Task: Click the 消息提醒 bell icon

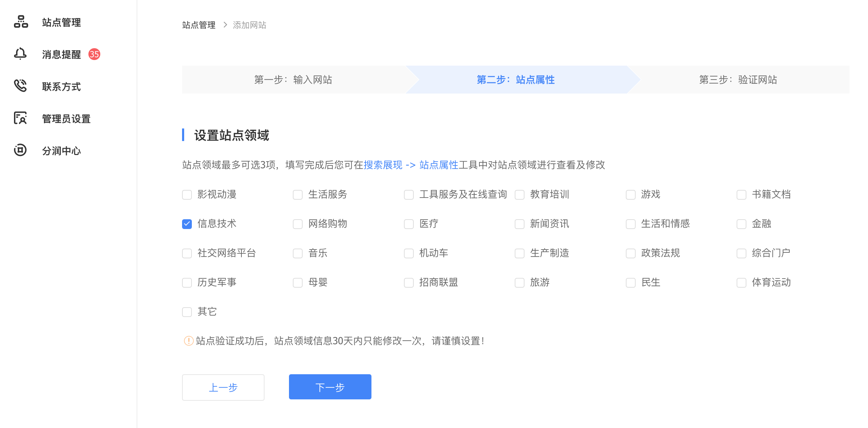Action: point(20,54)
